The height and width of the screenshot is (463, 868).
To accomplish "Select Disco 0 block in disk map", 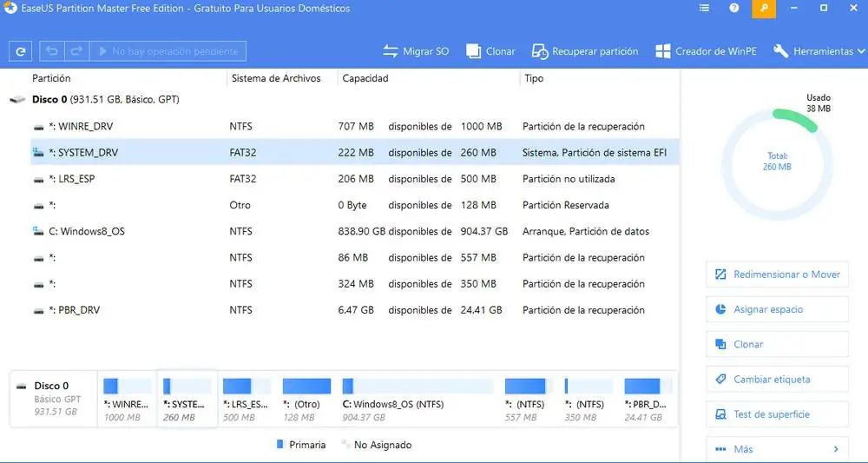I will click(54, 399).
